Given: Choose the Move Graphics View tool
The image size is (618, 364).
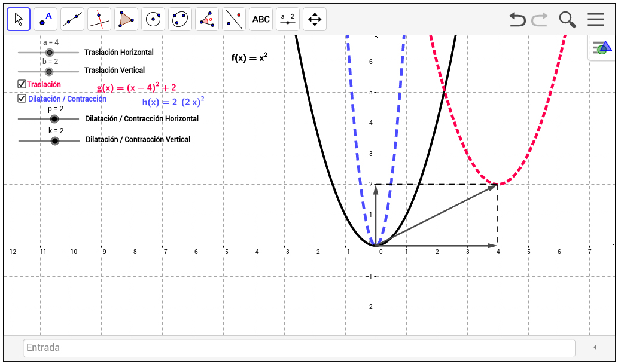Looking at the screenshot, I should tap(315, 19).
